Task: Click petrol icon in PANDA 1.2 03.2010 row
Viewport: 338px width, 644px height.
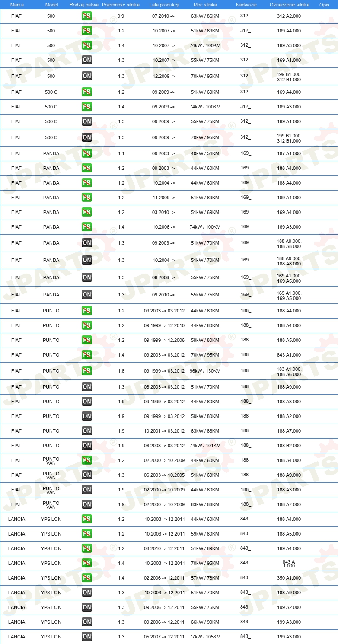Action: [x=87, y=212]
